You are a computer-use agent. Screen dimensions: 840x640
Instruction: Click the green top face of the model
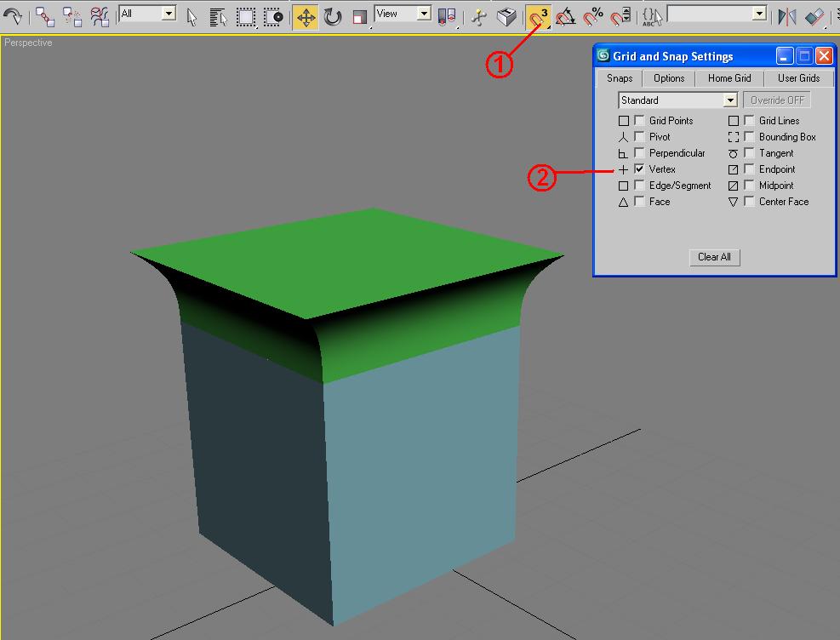tap(357, 255)
